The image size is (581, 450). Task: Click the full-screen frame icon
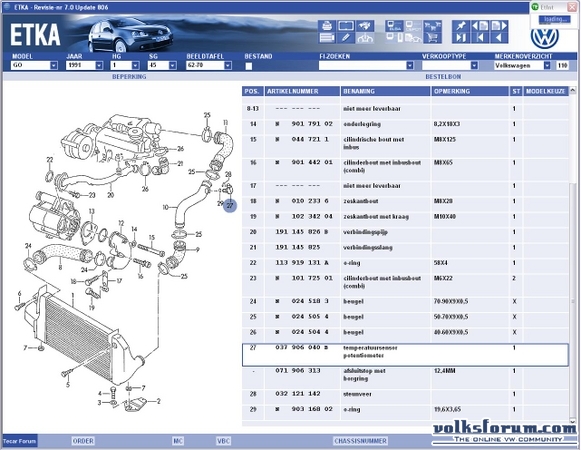pyautogui.click(x=346, y=26)
